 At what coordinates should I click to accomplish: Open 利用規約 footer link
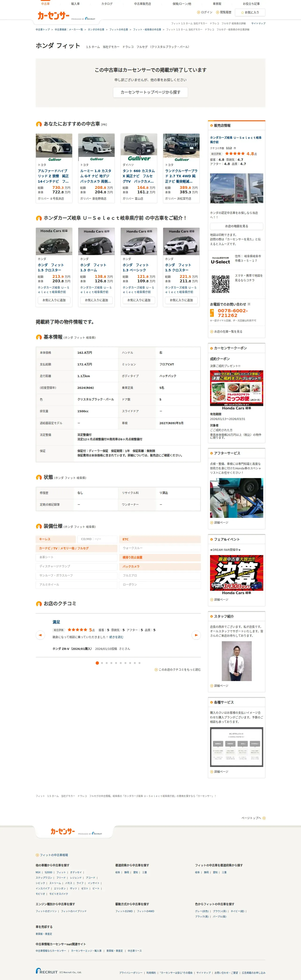(151, 973)
